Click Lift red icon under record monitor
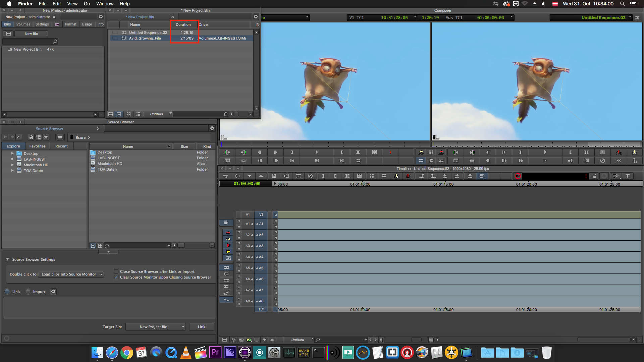Viewport: 644px width, 362px height. (619, 152)
